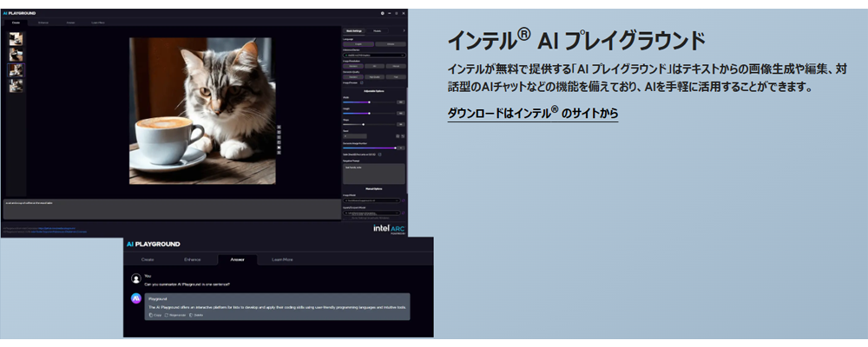The width and height of the screenshot is (868, 347).
Task: Click active Answer tab in chat window
Action: [237, 259]
